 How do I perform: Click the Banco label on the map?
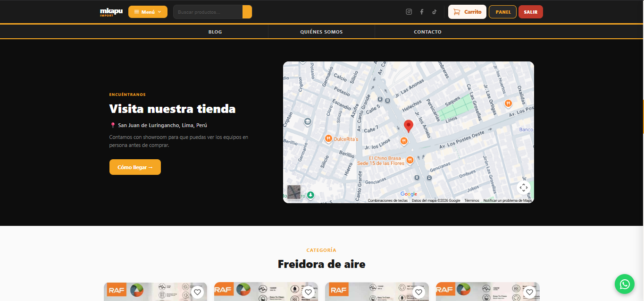coord(526,129)
